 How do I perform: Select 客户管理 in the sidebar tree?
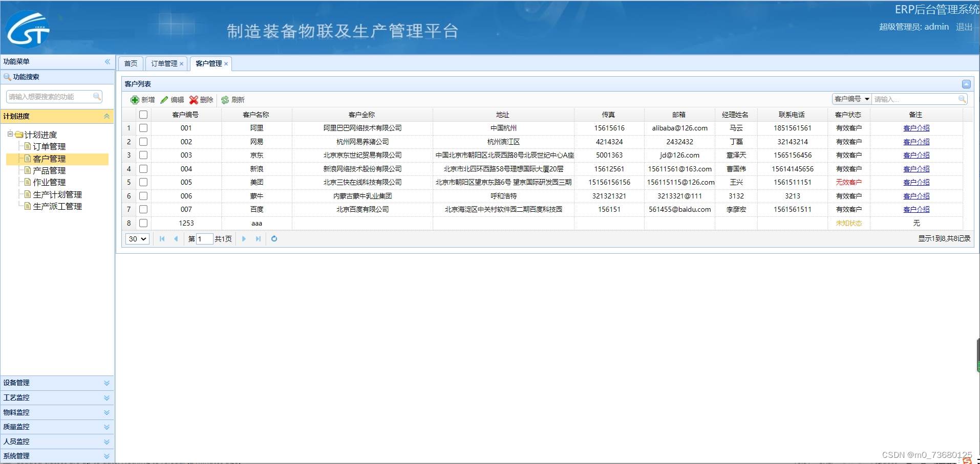coord(49,159)
